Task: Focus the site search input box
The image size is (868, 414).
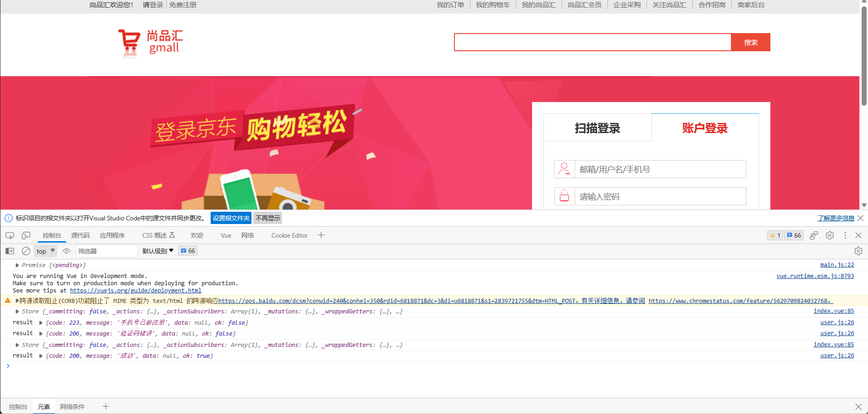Action: [x=592, y=42]
